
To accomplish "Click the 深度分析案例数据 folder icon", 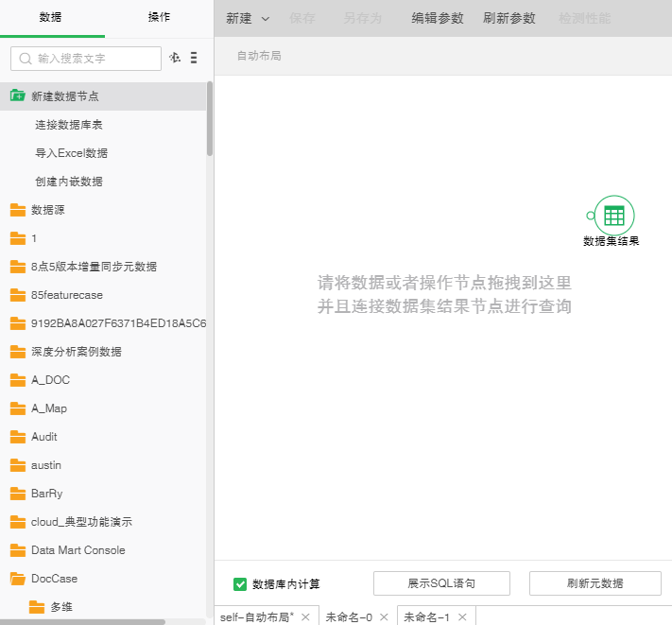I will [x=18, y=352].
